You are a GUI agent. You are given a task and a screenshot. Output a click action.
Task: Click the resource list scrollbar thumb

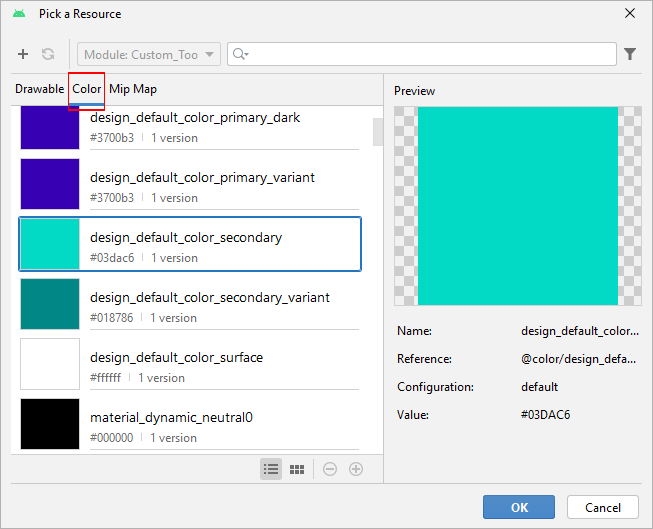pos(377,131)
